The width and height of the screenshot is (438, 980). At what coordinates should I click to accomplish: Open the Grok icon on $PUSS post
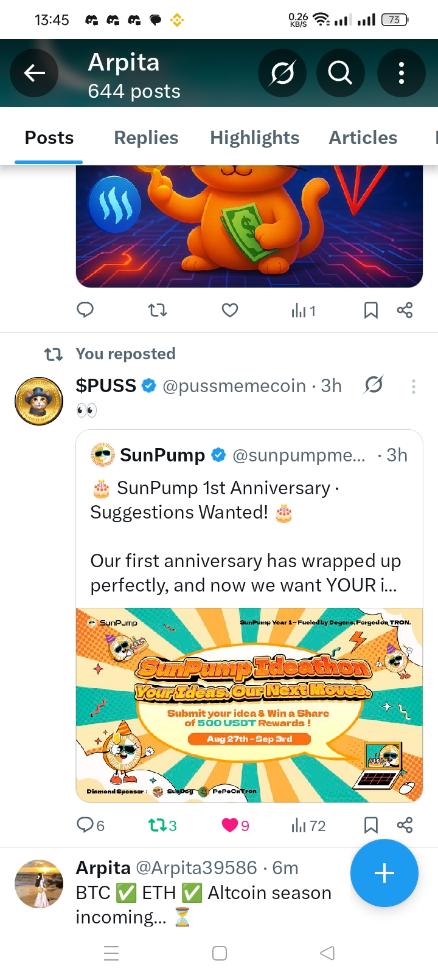pyautogui.click(x=374, y=385)
